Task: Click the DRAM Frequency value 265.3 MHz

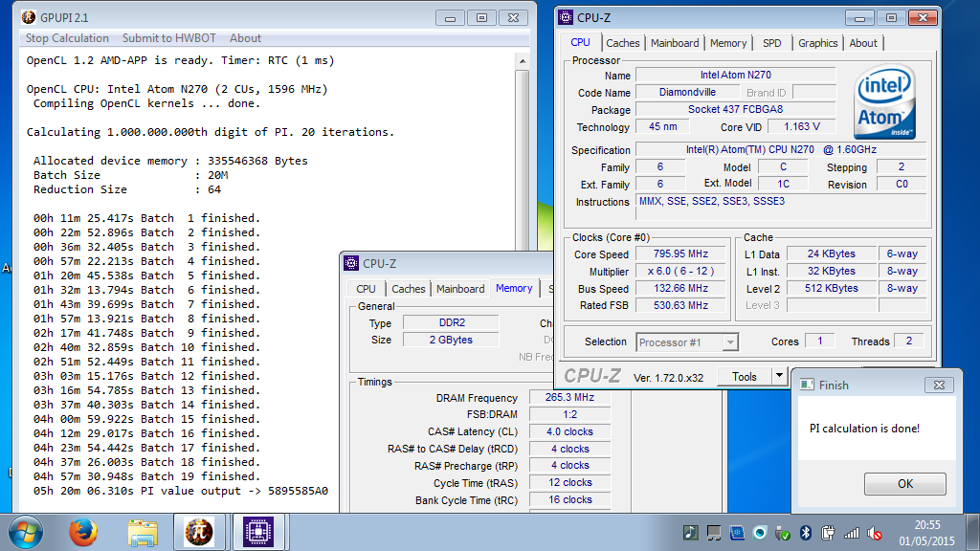Action: (x=569, y=397)
